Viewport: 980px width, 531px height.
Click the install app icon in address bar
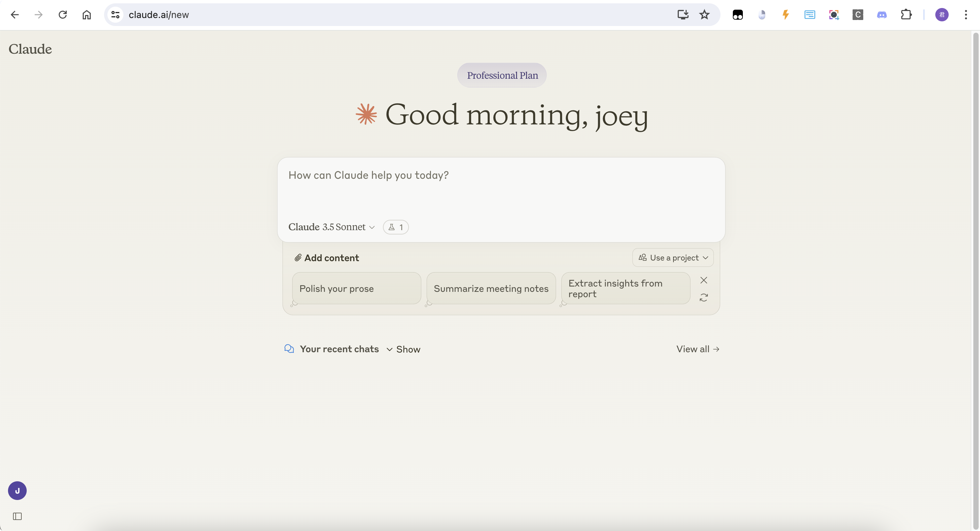pyautogui.click(x=682, y=15)
